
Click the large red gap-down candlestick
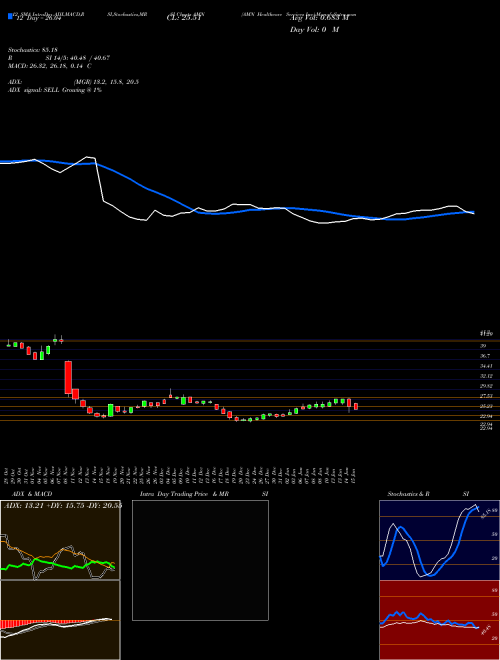tap(68, 378)
